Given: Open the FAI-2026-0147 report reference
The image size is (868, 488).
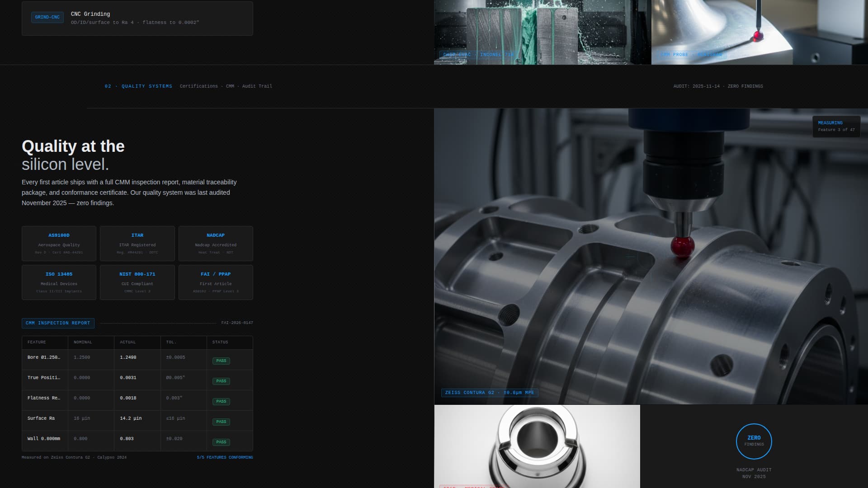Looking at the screenshot, I should (236, 323).
